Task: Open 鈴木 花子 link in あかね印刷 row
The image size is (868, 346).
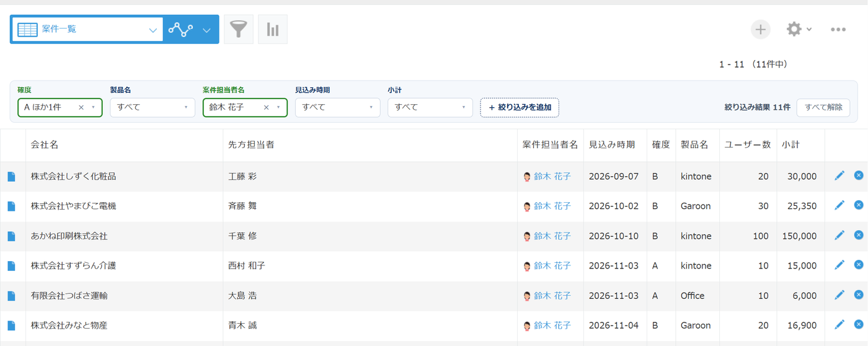Action: pyautogui.click(x=552, y=236)
